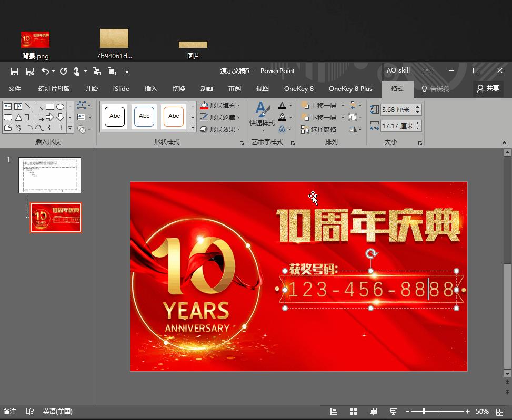Open the OneKey 8 Plus tab
The height and width of the screenshot is (420, 512).
point(350,88)
